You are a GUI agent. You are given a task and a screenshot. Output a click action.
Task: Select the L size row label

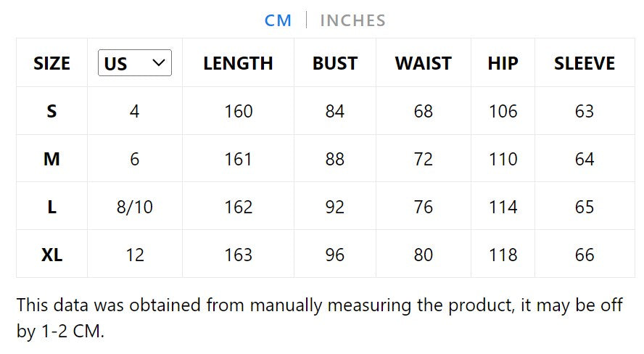tap(51, 207)
